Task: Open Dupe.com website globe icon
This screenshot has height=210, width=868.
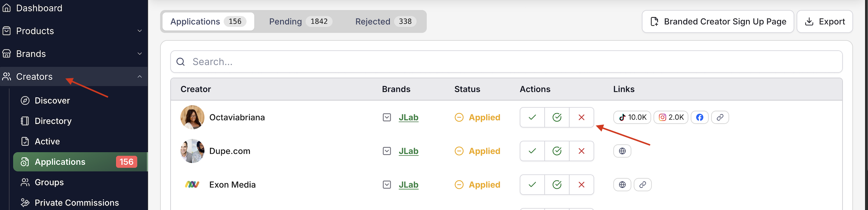Action: 622,151
